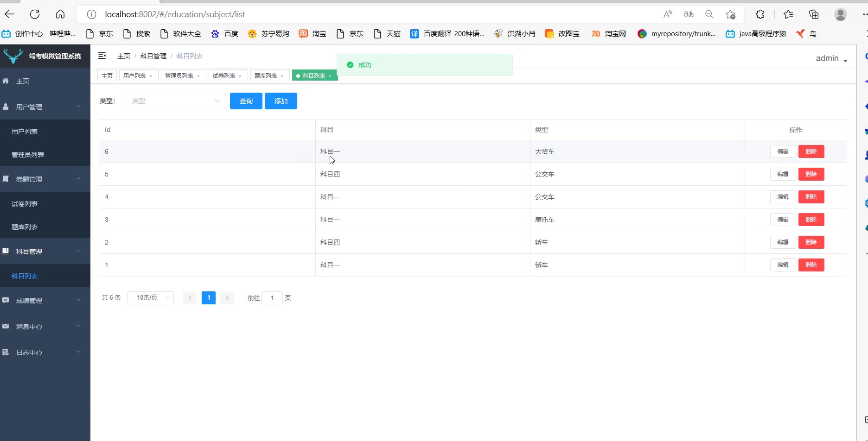The image size is (868, 441).
Task: Click the blue 添加 button
Action: tap(281, 101)
